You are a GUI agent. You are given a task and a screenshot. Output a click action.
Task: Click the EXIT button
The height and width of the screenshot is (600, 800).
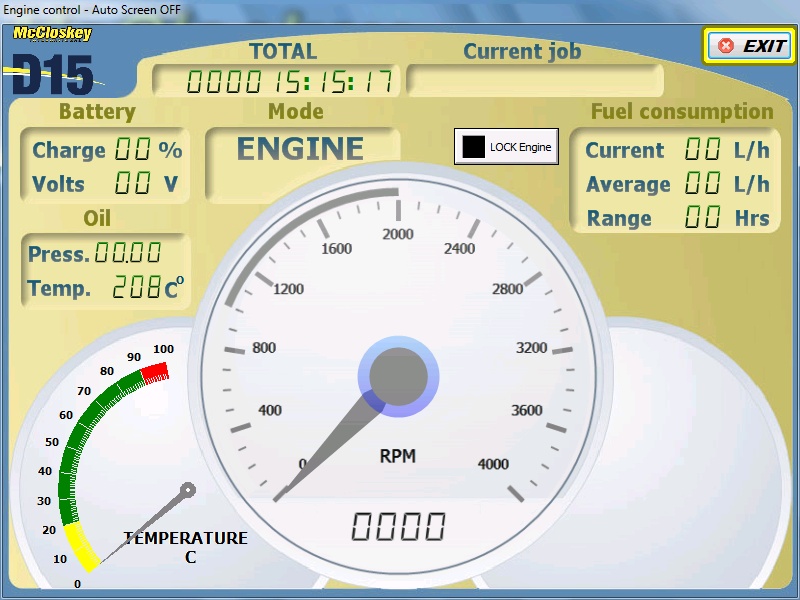pos(749,46)
